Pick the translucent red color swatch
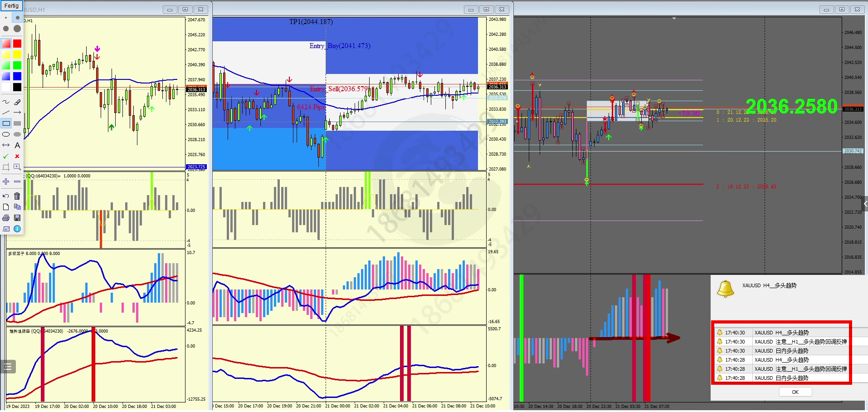 6,44
